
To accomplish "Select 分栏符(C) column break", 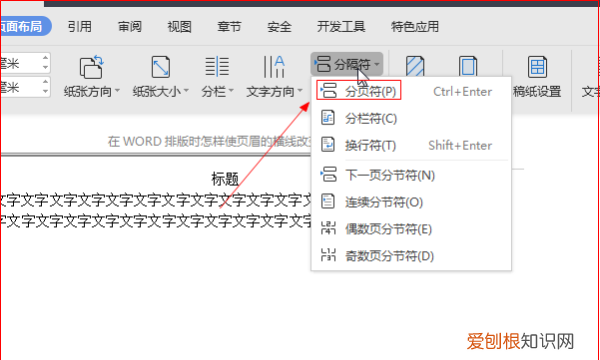I will pyautogui.click(x=411, y=118).
